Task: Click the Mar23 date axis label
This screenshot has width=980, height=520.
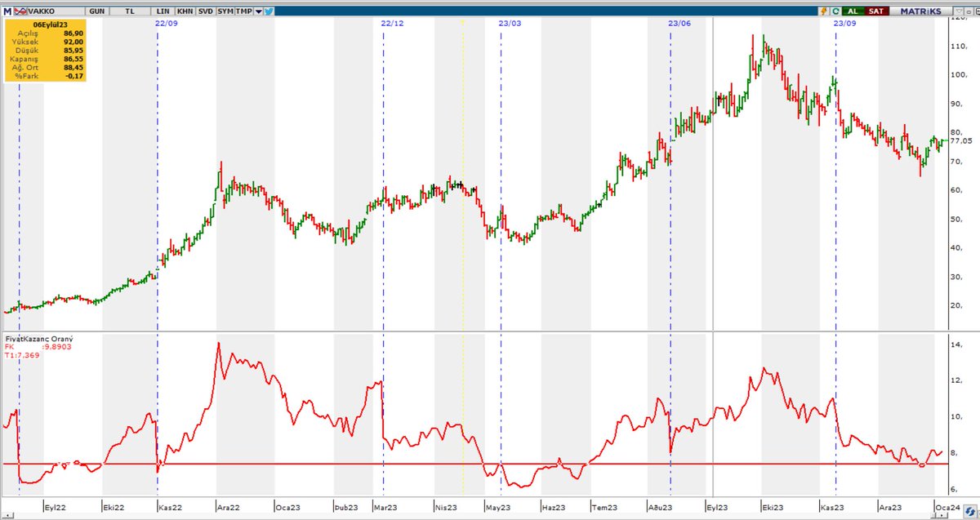Action: coord(385,508)
